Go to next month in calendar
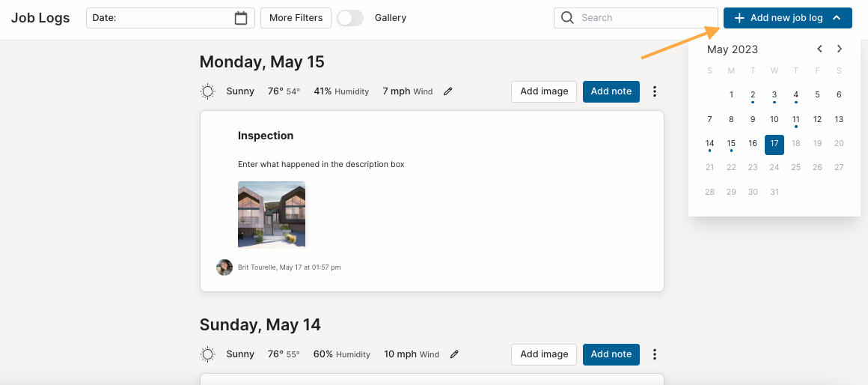This screenshot has height=385, width=868. click(840, 49)
